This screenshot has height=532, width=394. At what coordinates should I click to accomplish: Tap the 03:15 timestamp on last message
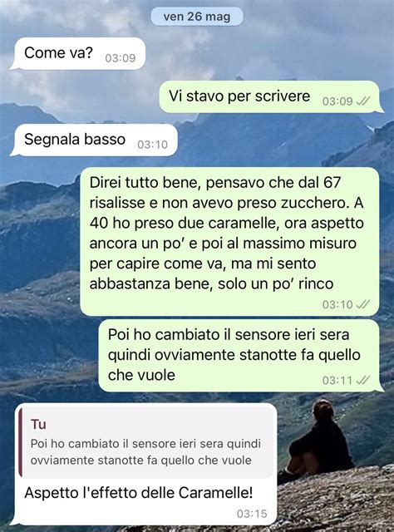coord(252,514)
